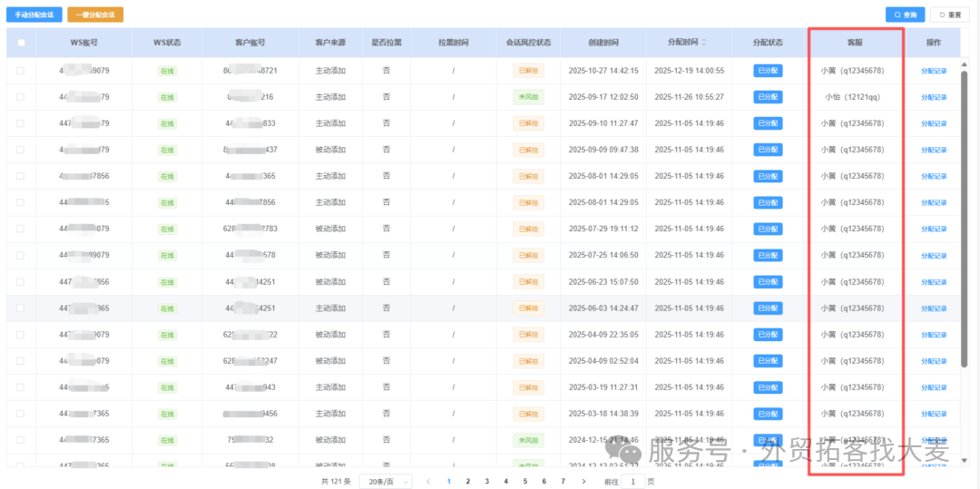
Task: Check the row created 2025-09-17 12:02:50
Action: coord(21,97)
